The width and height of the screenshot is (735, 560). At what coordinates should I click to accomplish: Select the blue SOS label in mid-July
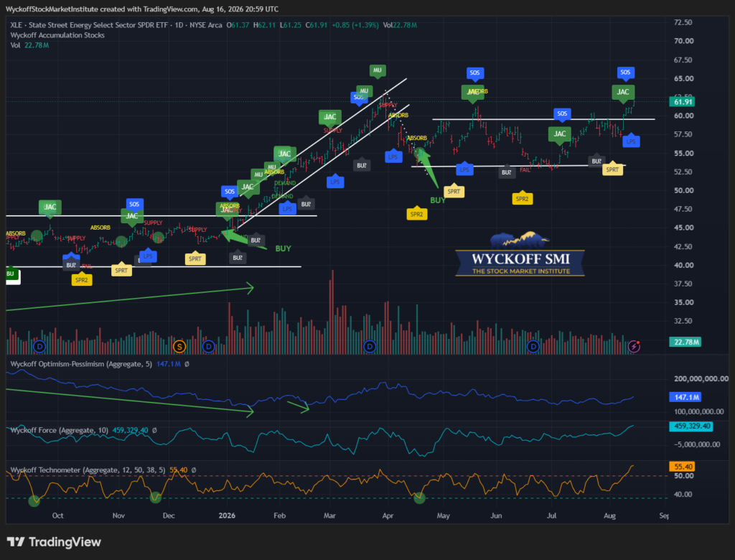(562, 113)
